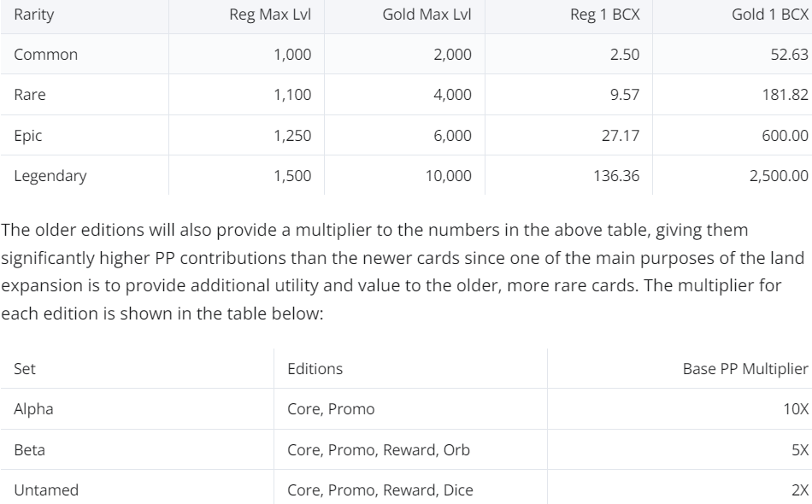The height and width of the screenshot is (504, 812).
Task: Click the 10,000 Gold Max Lvl value
Action: click(x=449, y=176)
